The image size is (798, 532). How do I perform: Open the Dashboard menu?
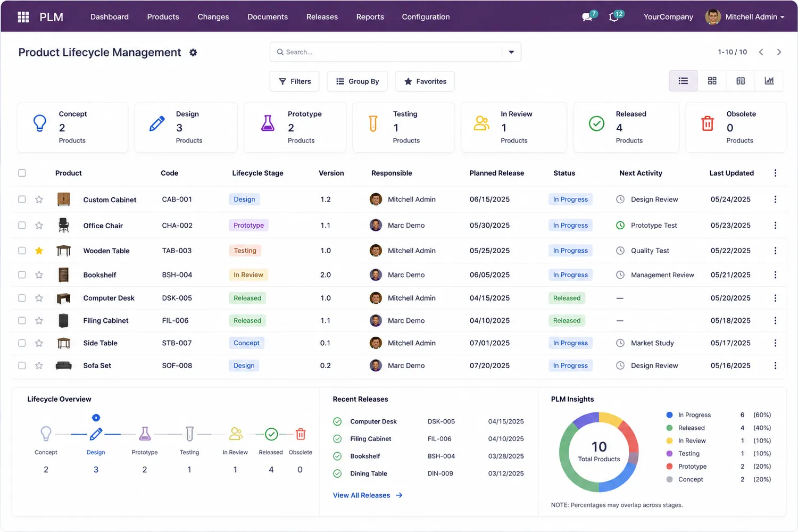point(110,17)
